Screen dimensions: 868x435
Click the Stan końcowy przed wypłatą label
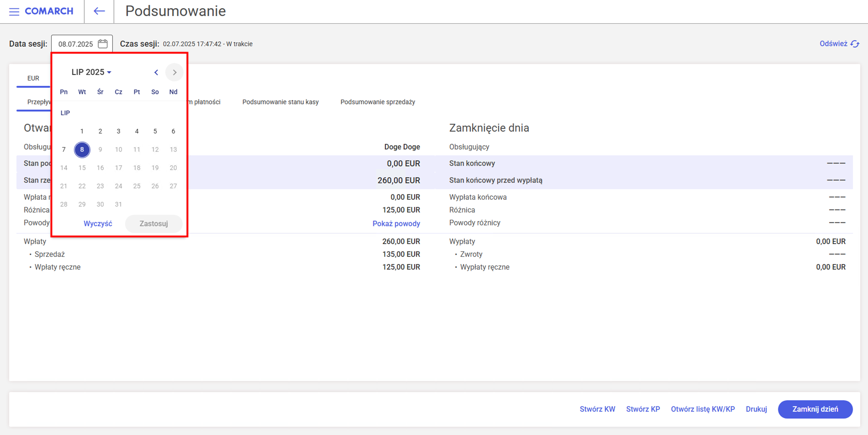[x=496, y=180]
